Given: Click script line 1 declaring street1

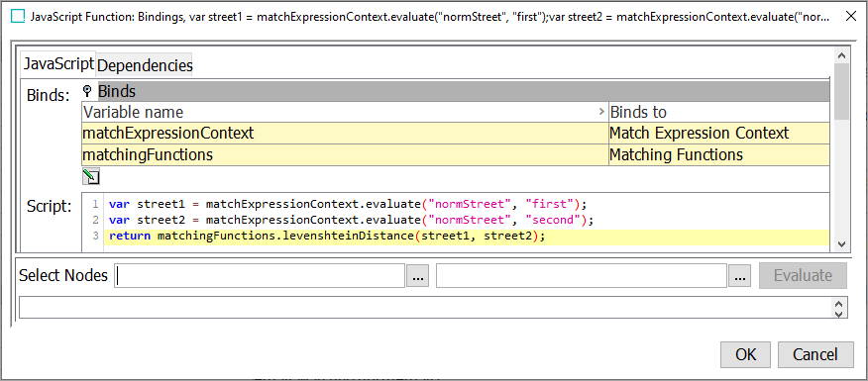Looking at the screenshot, I should tap(347, 203).
